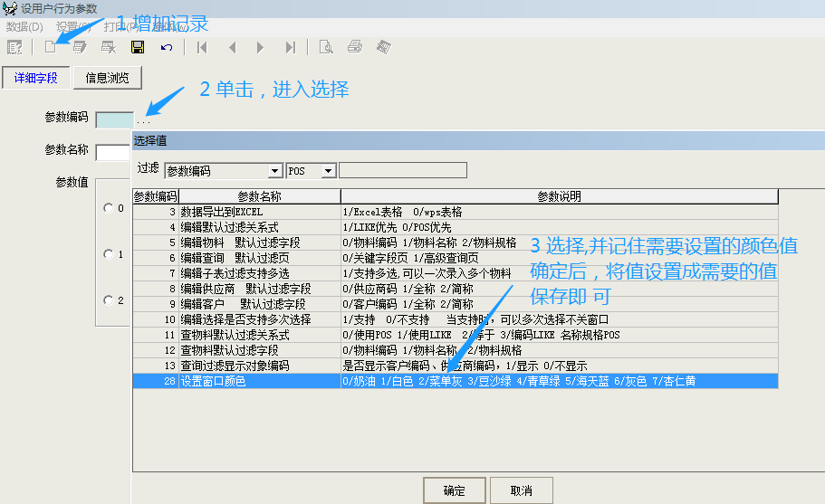The image size is (825, 504).
Task: Open the POS filter mode dropdown
Action: point(328,170)
